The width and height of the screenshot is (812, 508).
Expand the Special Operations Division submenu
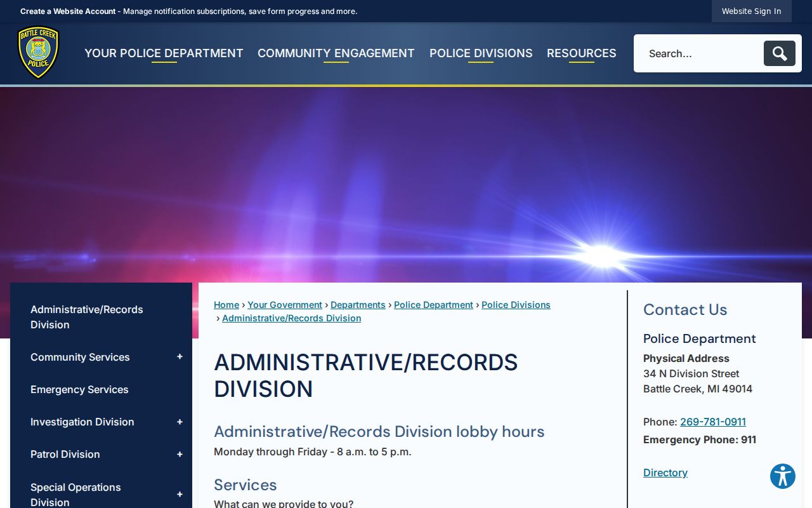click(180, 494)
